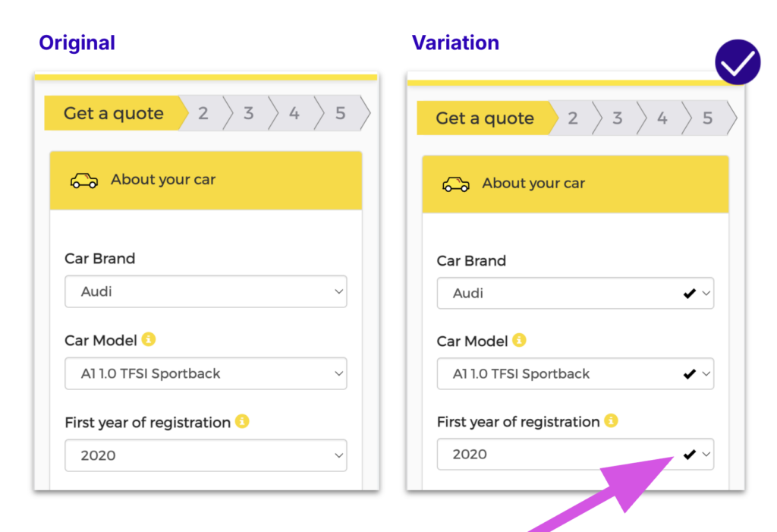Screen dimensions: 777x532
Task: Open the Original Car Model dropdown
Action: pos(206,373)
